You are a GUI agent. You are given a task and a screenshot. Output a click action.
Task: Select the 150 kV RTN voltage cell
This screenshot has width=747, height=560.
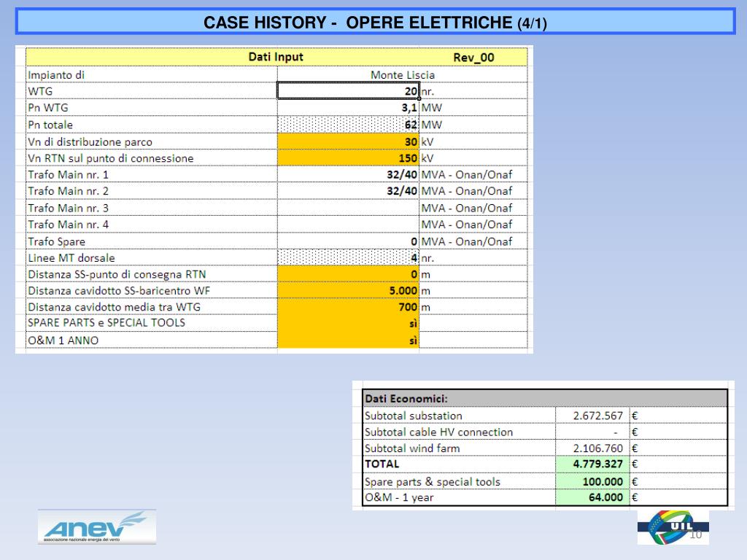pyautogui.click(x=348, y=158)
